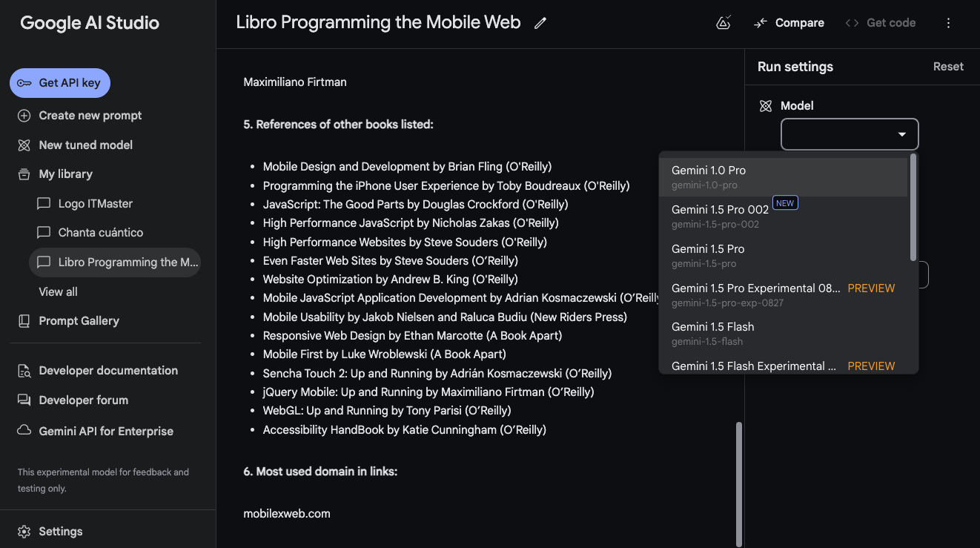The width and height of the screenshot is (980, 548).
Task: Click the model list scrollbar
Action: (913, 208)
